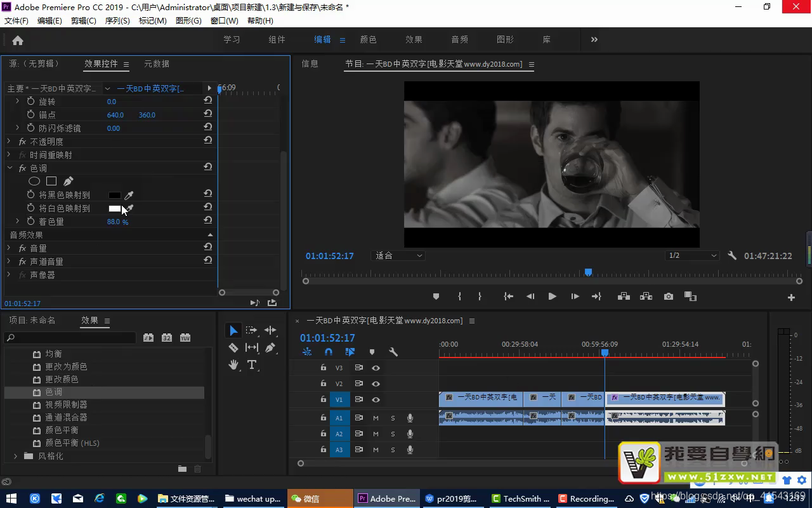Play the program monitor
812x508 pixels.
(552, 297)
